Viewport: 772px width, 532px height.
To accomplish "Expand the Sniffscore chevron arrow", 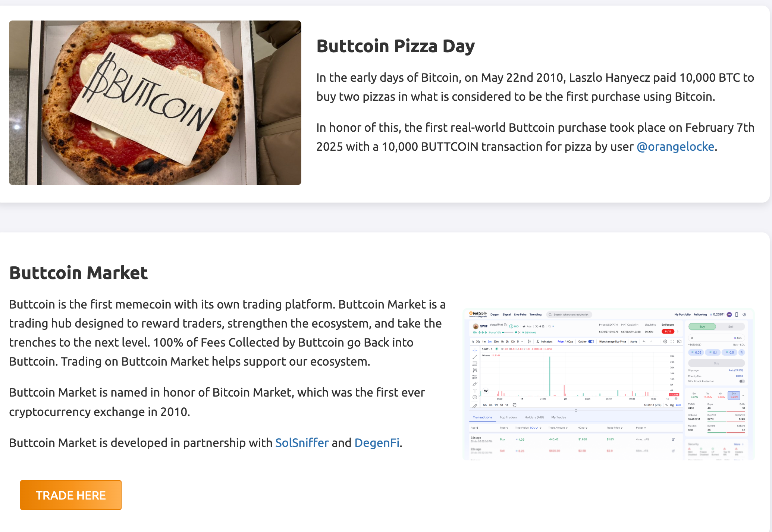I will 678,331.
